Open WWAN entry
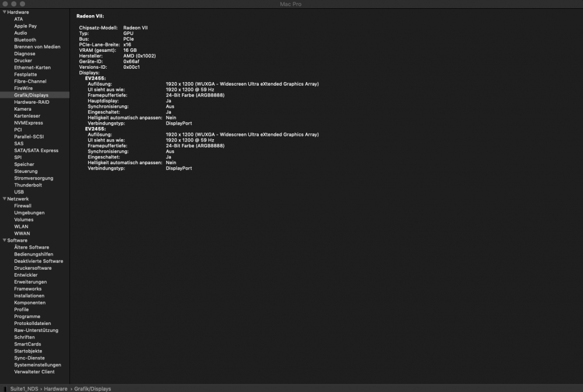583x392 pixels. click(22, 234)
